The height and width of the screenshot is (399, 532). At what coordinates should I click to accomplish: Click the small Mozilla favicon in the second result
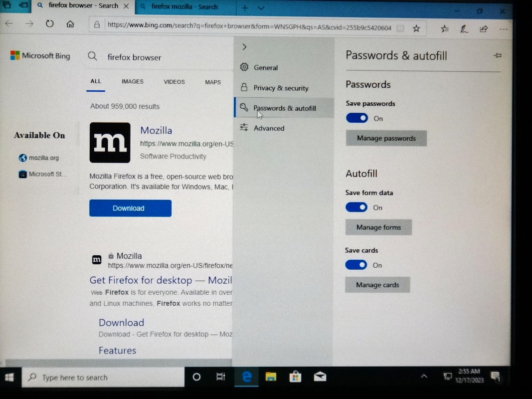pyautogui.click(x=97, y=260)
